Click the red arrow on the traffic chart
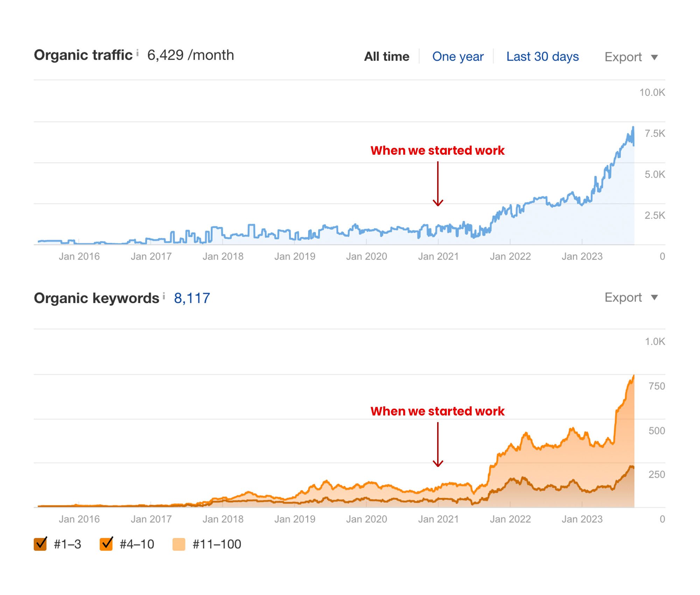 tap(438, 184)
